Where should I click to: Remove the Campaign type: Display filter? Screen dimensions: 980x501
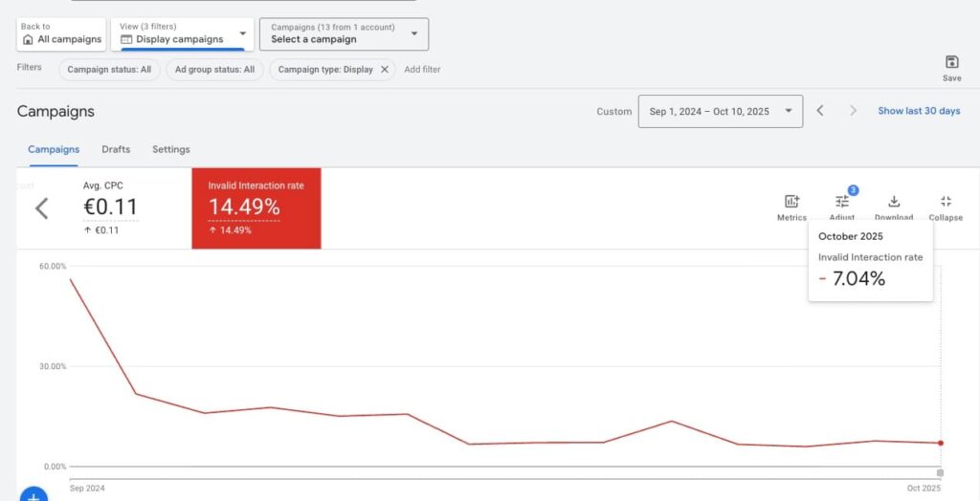point(385,70)
